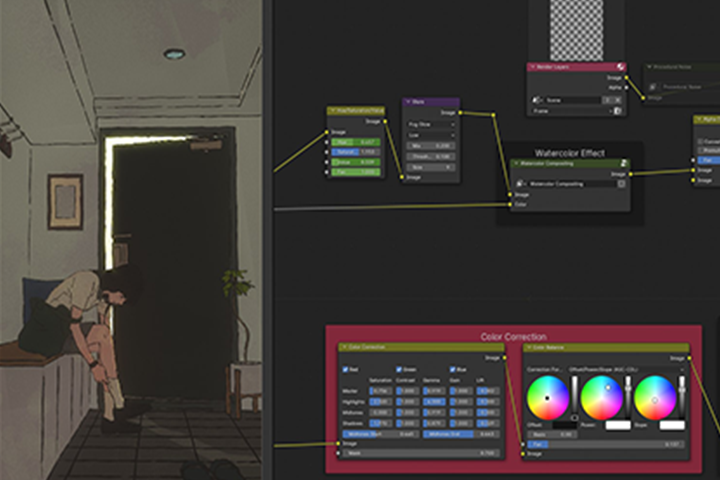
Task: Open the Low quality dropdown in Glare
Action: tap(431, 136)
